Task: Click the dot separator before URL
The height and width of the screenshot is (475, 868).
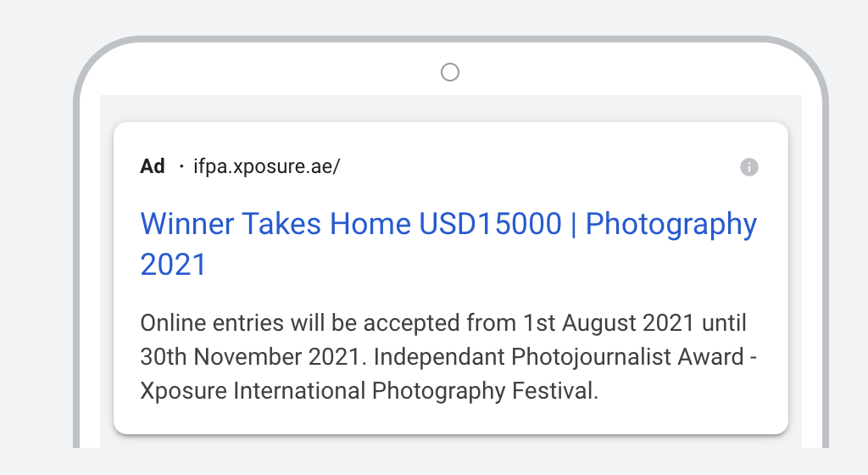Action: point(181,166)
